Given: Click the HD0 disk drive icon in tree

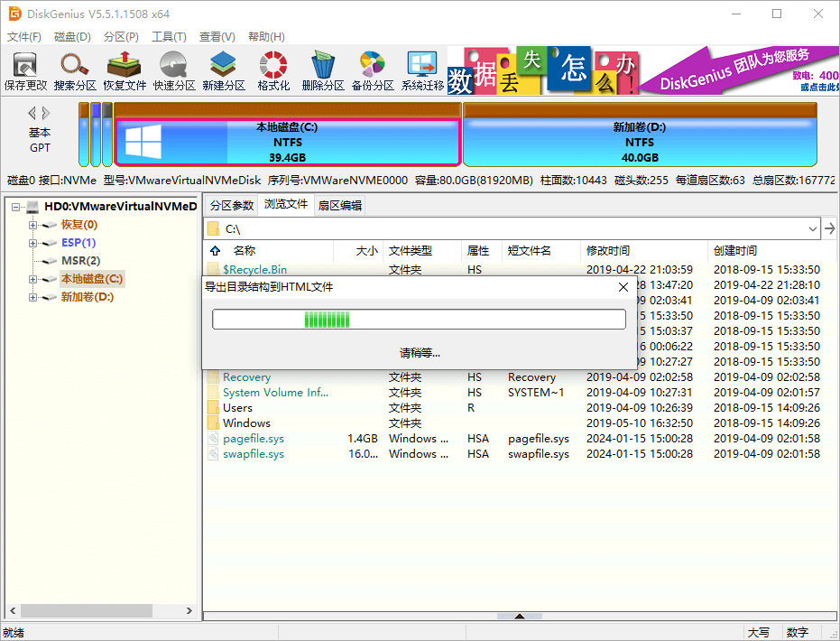Looking at the screenshot, I should (32, 207).
